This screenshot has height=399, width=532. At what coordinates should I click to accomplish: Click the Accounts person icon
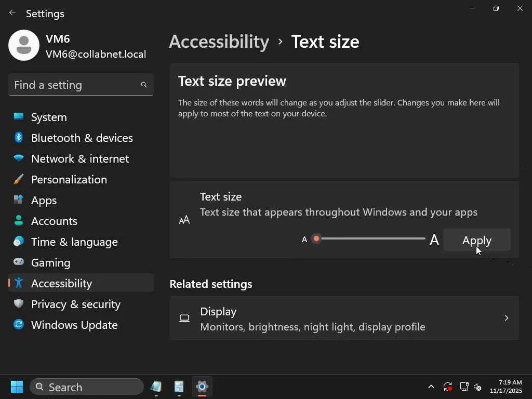pyautogui.click(x=19, y=220)
